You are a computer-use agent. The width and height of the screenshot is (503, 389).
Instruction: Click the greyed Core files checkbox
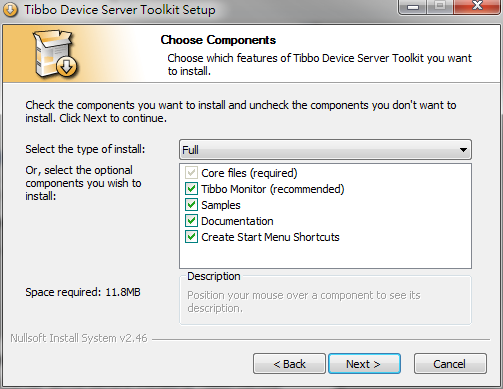pyautogui.click(x=191, y=173)
